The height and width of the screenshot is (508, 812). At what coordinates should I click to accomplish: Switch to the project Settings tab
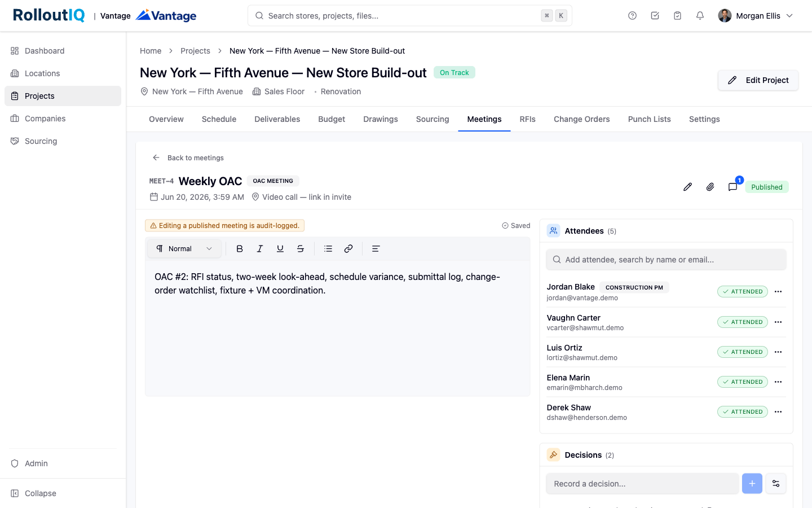click(x=704, y=119)
